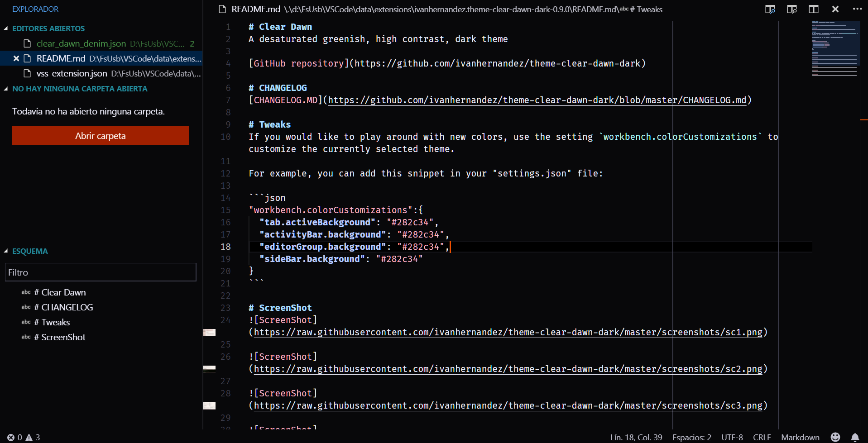Open the sc1.png screenshot URL
868x443 pixels.
[x=508, y=332]
